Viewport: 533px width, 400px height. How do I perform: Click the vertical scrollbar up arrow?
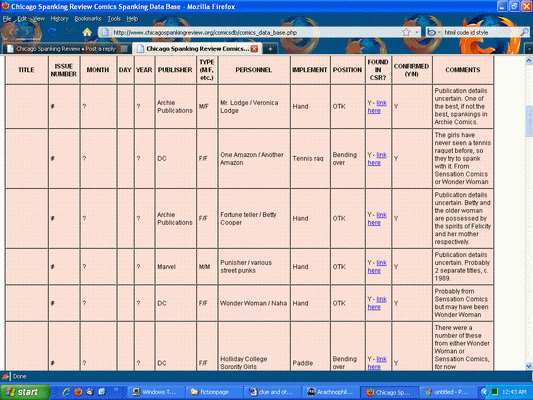(x=529, y=61)
